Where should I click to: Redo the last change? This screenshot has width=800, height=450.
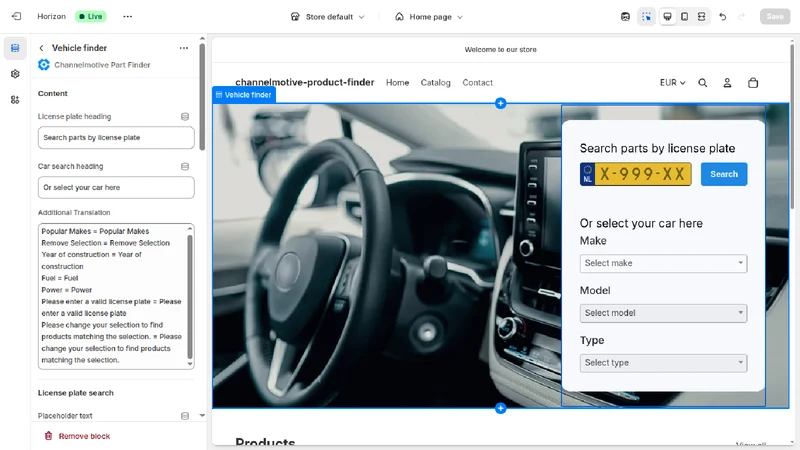pyautogui.click(x=741, y=17)
